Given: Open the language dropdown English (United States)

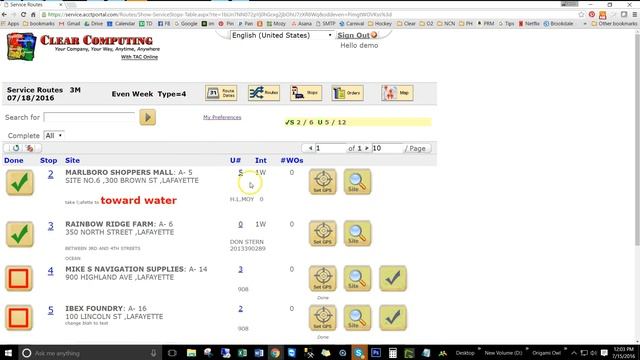Looking at the screenshot, I should point(282,36).
